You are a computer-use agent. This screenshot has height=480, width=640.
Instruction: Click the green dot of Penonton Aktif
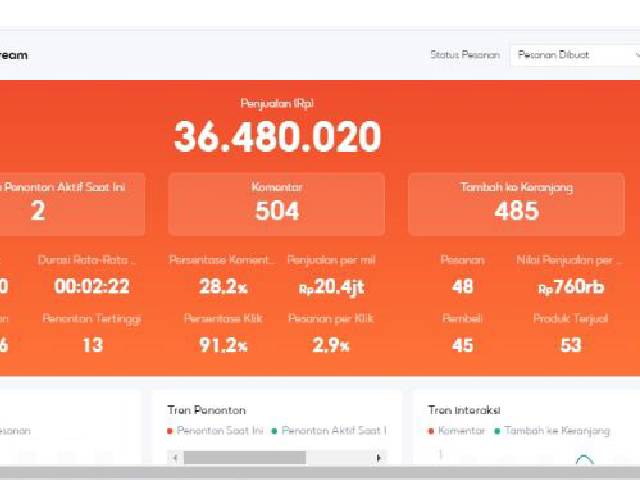(x=275, y=431)
